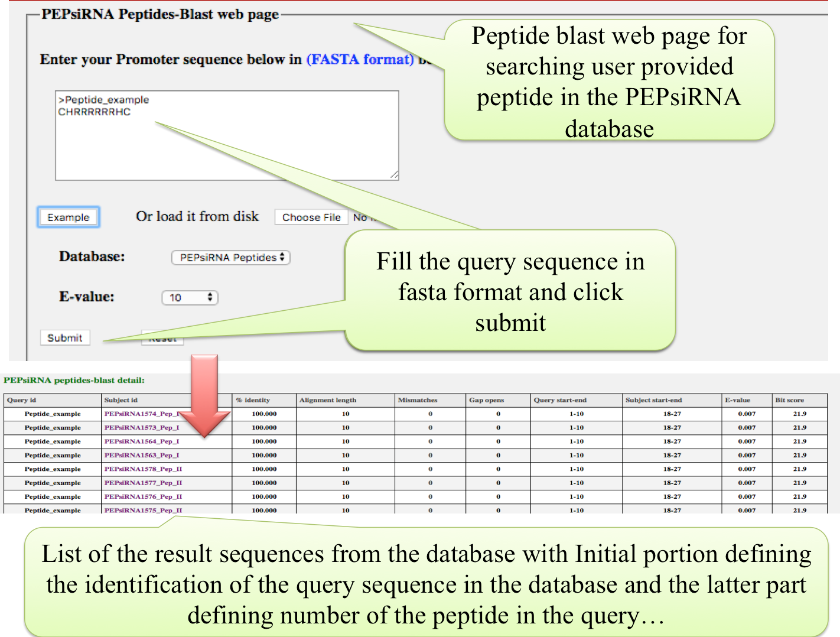Click the Bit score column header
This screenshot has height=637, width=840.
(789, 400)
